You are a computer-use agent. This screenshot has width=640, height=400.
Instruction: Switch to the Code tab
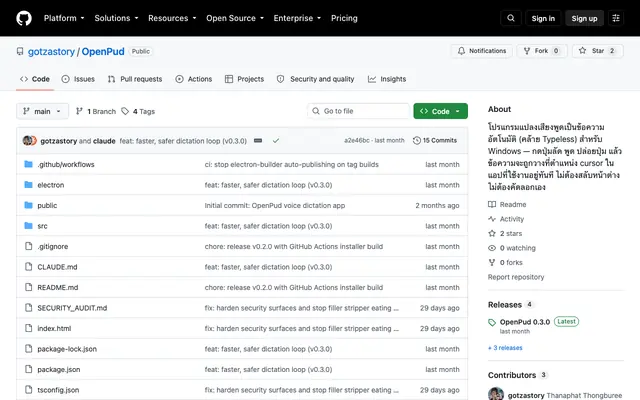coord(35,79)
